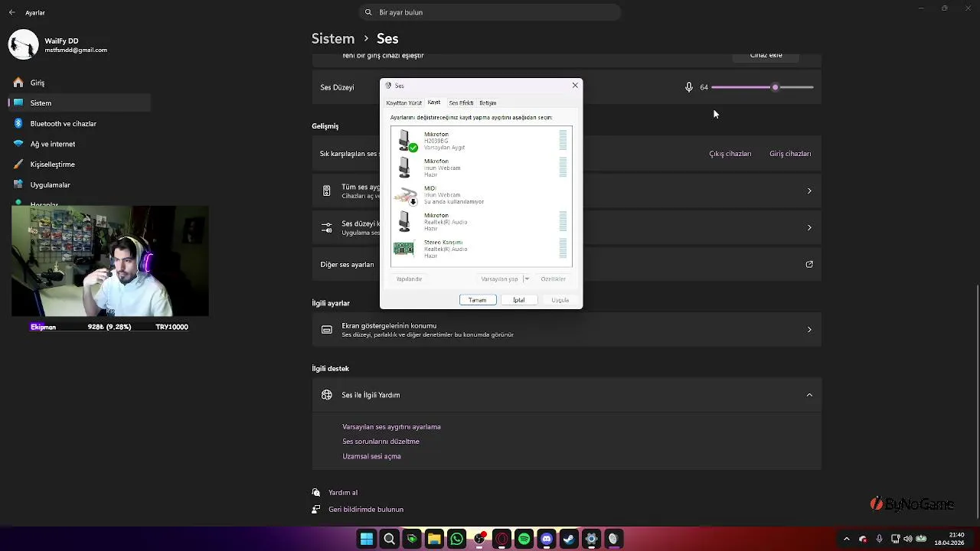
Task: Click Cihaz ekle button
Action: click(x=766, y=56)
